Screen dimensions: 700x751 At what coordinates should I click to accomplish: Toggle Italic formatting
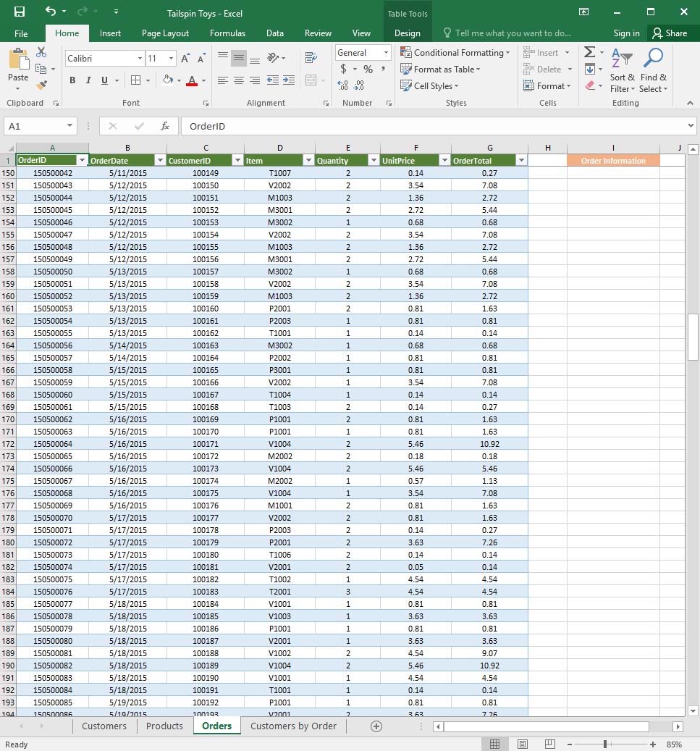88,80
